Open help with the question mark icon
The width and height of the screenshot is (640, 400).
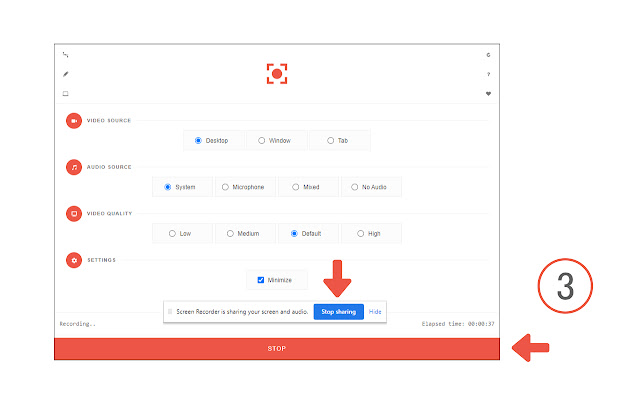[488, 74]
